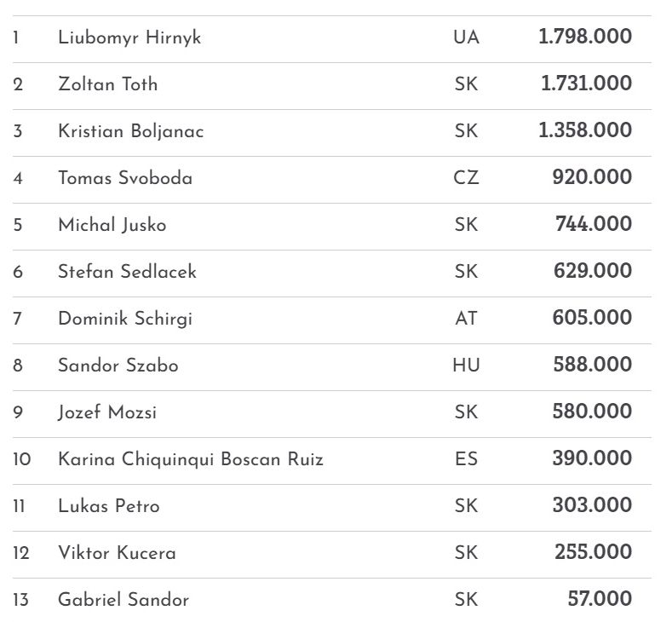Select the HU country code
This screenshot has width=672, height=622.
[467, 366]
